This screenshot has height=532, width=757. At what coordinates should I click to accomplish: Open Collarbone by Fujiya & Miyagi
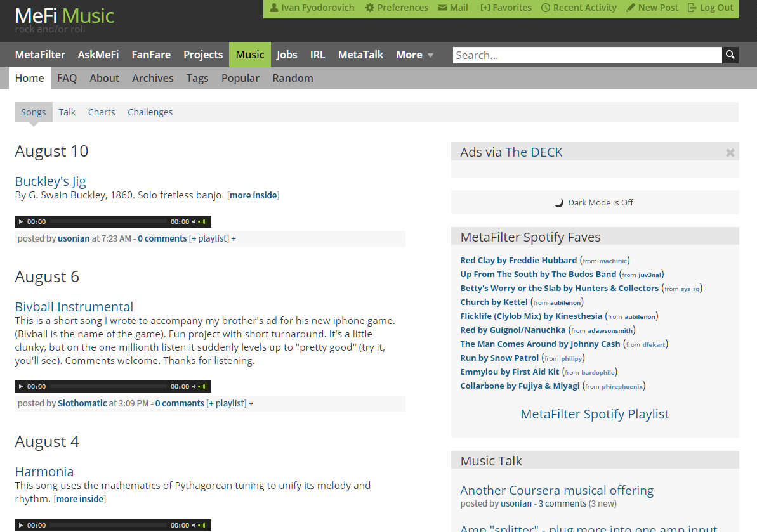[x=520, y=386]
